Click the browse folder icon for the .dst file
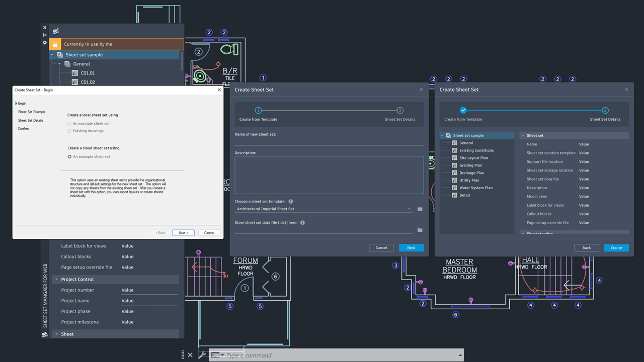Image resolution: width=644 pixels, height=362 pixels. pyautogui.click(x=420, y=230)
